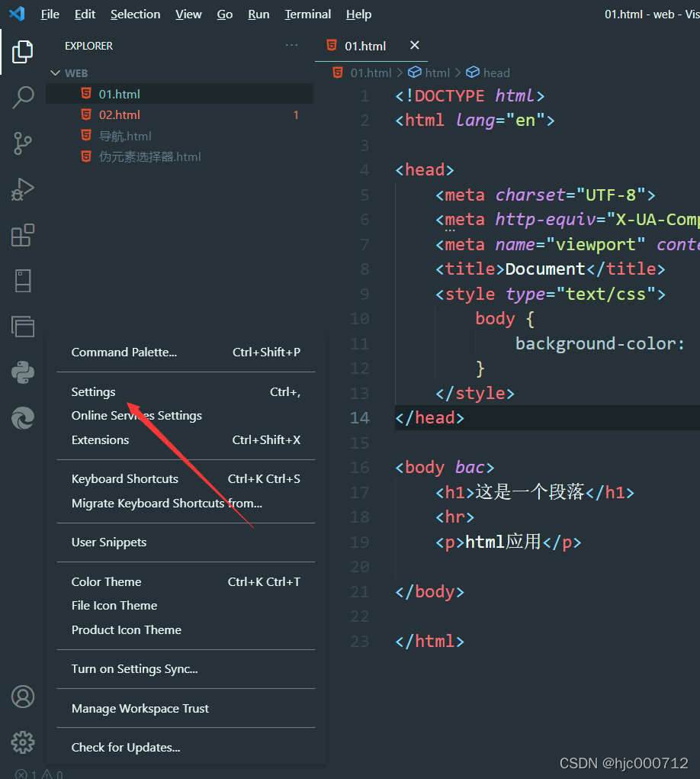Open the Python extension icon in activity bar
Screen dimensions: 700x779
pyautogui.click(x=23, y=372)
